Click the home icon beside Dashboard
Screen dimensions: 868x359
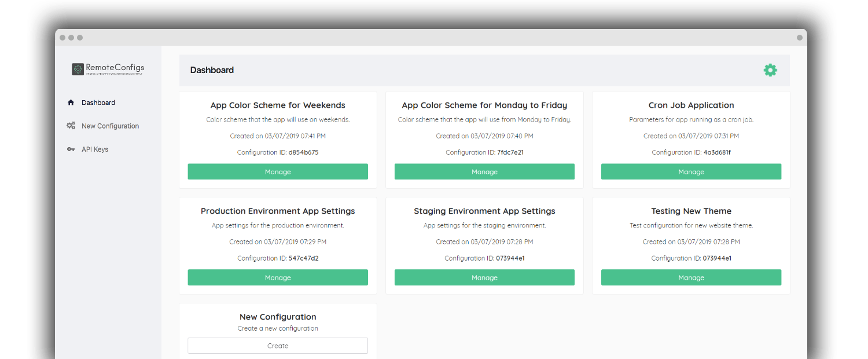71,102
